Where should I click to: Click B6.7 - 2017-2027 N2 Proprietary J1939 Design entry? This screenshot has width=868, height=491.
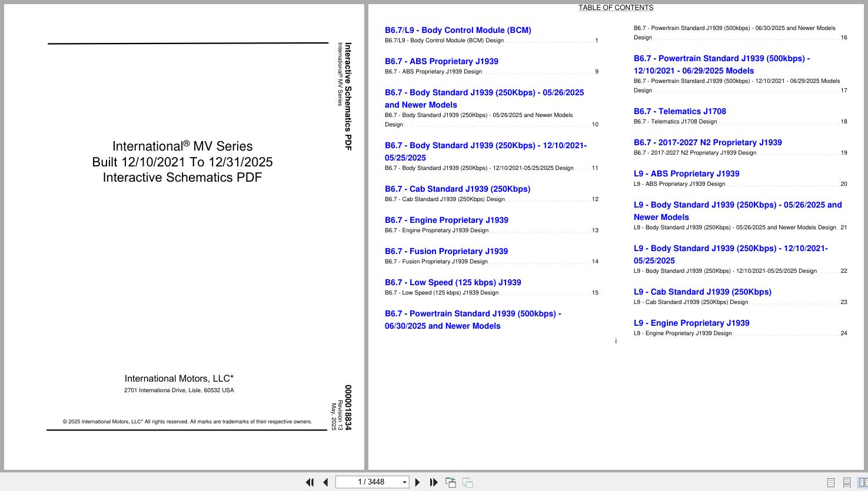(x=740, y=153)
